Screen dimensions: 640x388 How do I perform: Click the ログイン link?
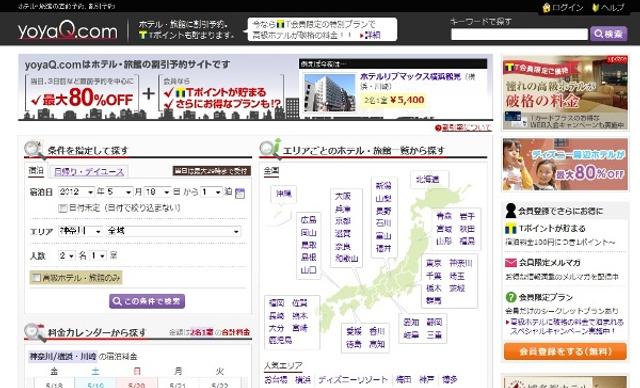coord(567,7)
